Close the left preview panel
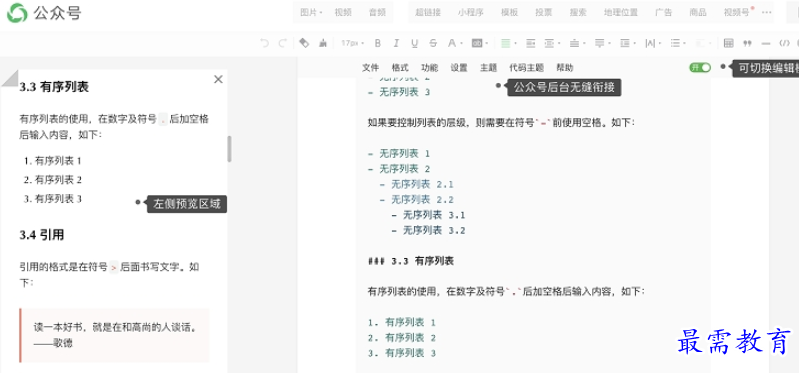The image size is (799, 373). pyautogui.click(x=218, y=79)
